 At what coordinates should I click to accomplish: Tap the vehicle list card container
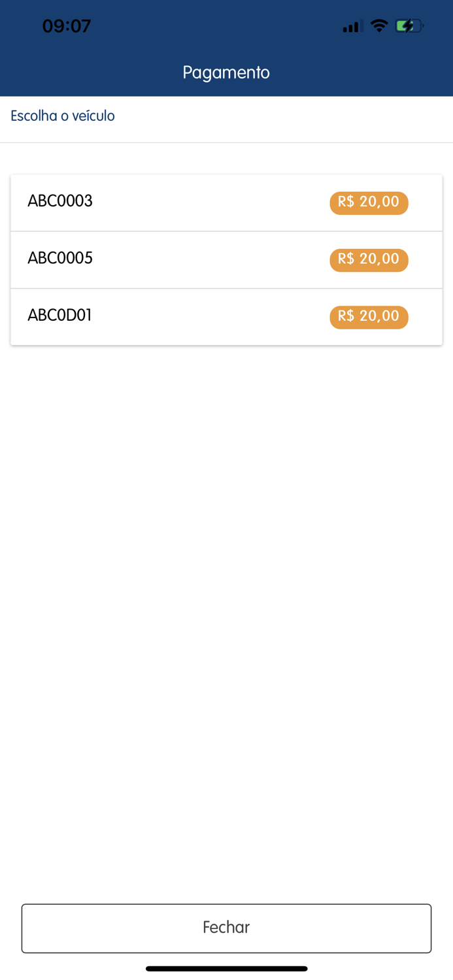[x=226, y=259]
